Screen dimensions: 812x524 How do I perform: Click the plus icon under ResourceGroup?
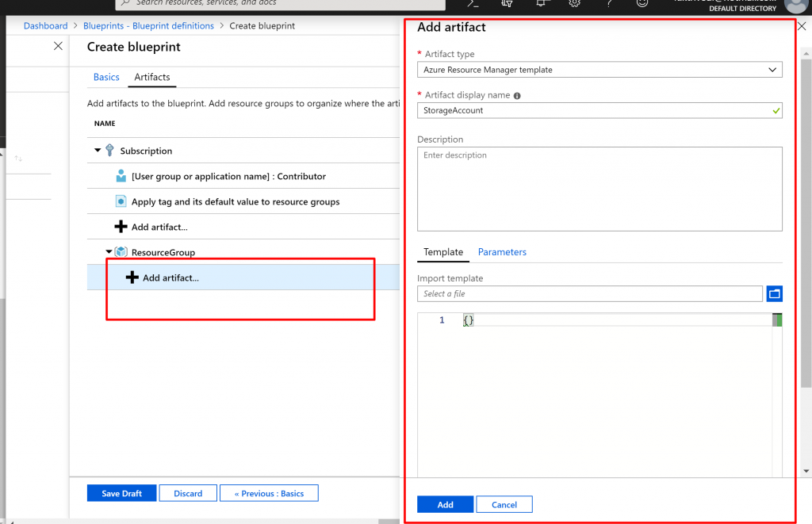click(132, 277)
